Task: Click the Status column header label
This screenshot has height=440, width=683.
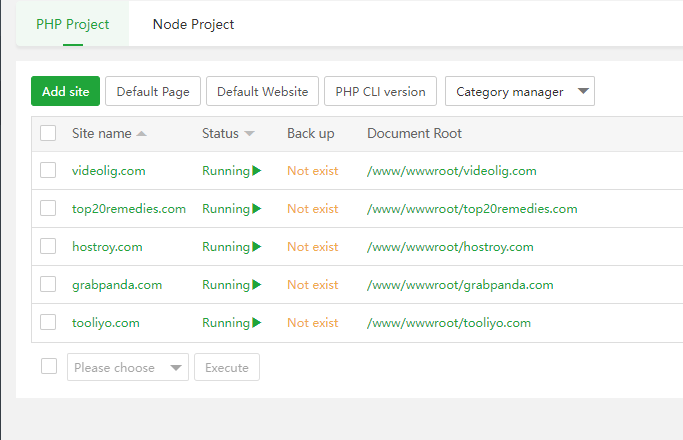Action: (220, 133)
